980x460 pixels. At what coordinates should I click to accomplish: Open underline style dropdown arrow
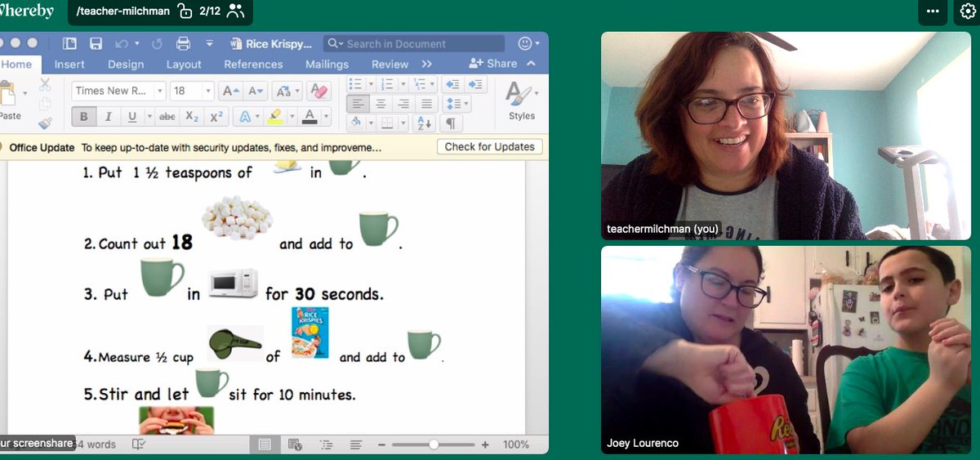click(149, 117)
